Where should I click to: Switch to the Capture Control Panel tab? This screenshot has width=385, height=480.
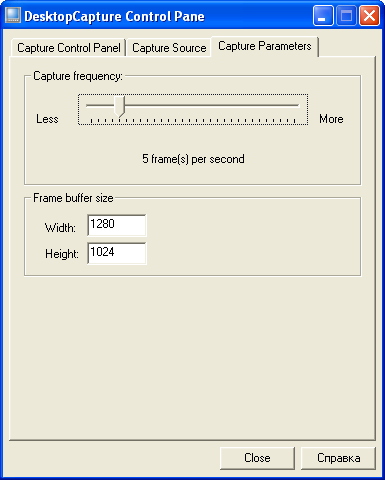pos(69,48)
